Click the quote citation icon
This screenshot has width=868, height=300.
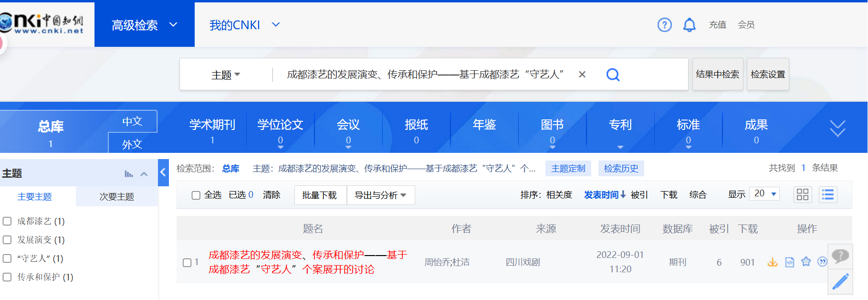(x=822, y=262)
